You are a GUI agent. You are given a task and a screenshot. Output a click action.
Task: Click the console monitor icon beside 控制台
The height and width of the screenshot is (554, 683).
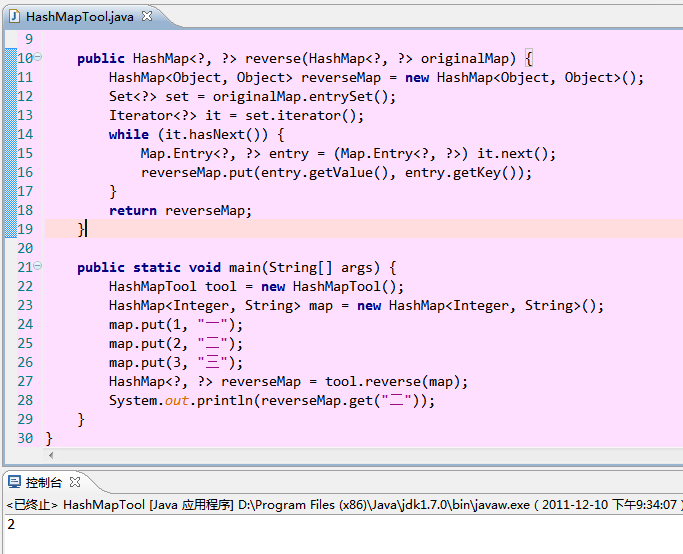[14, 482]
